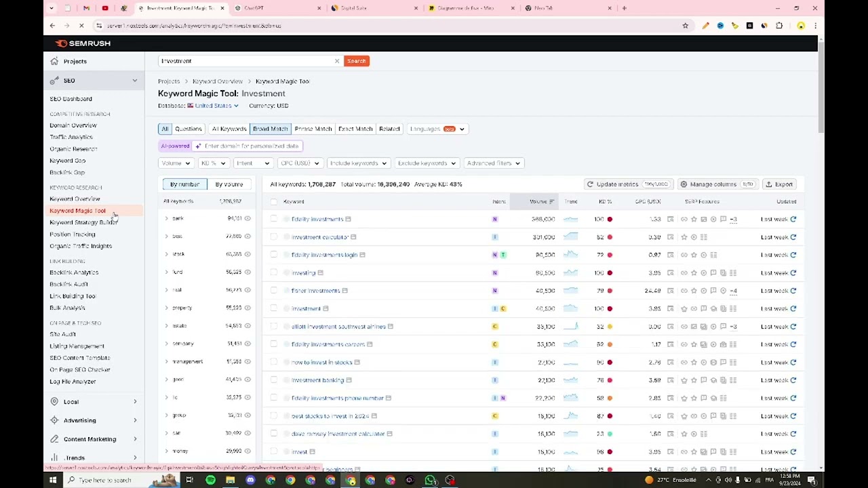
Task: Open SERP view for investment banking
Action: [670, 380]
